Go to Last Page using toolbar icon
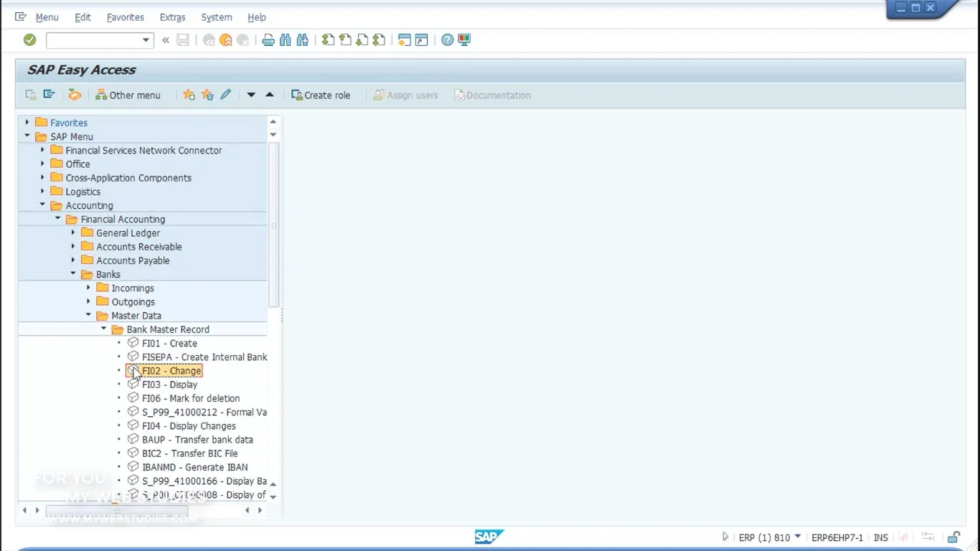 [380, 40]
